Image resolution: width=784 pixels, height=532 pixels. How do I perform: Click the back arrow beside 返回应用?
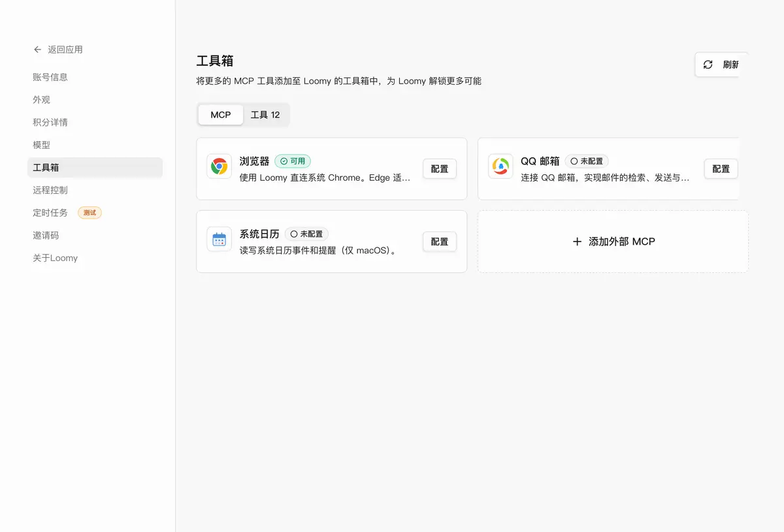click(x=37, y=50)
